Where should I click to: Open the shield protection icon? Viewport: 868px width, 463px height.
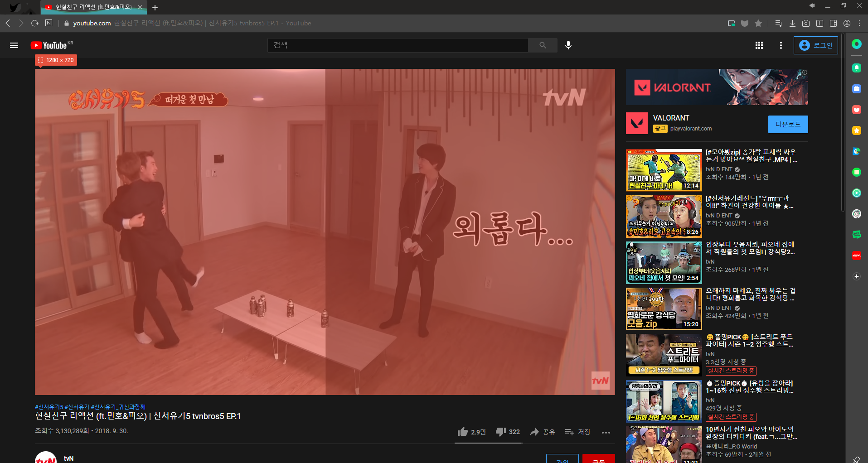pos(745,24)
